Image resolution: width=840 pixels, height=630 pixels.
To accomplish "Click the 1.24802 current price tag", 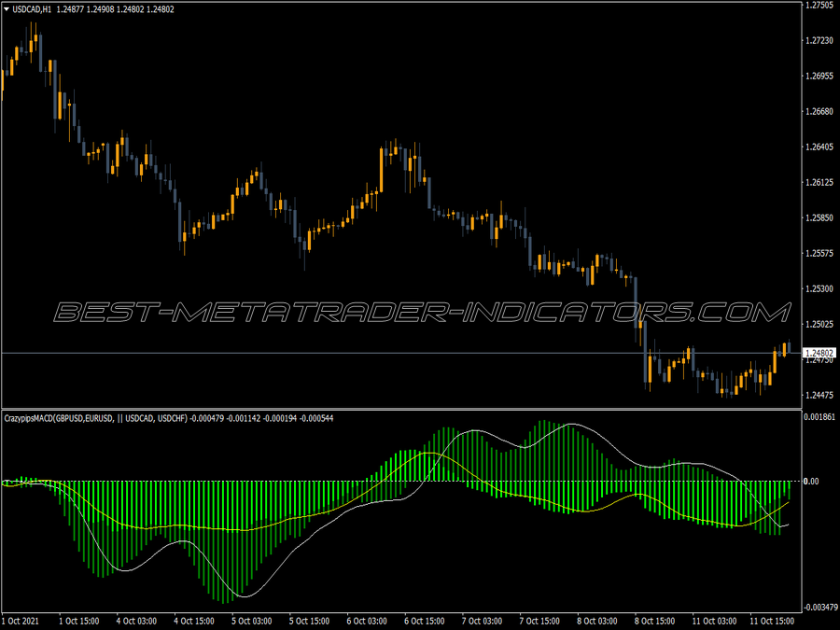I will point(819,353).
